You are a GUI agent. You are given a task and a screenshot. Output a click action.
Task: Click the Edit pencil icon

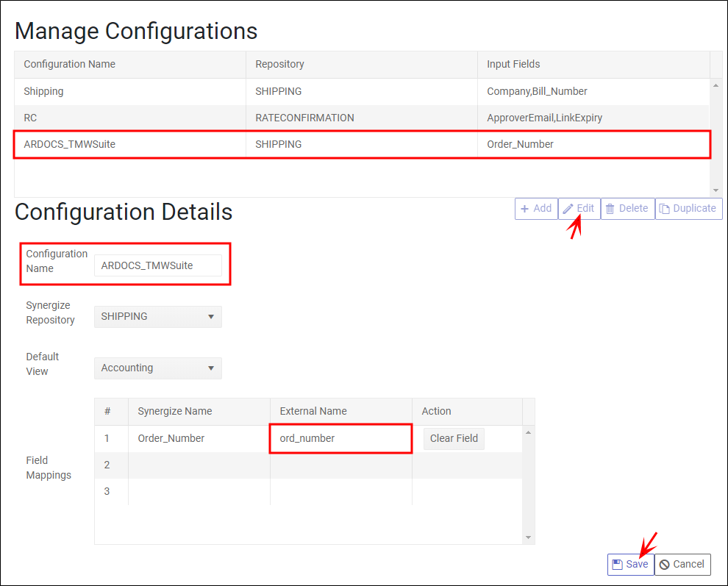[570, 208]
